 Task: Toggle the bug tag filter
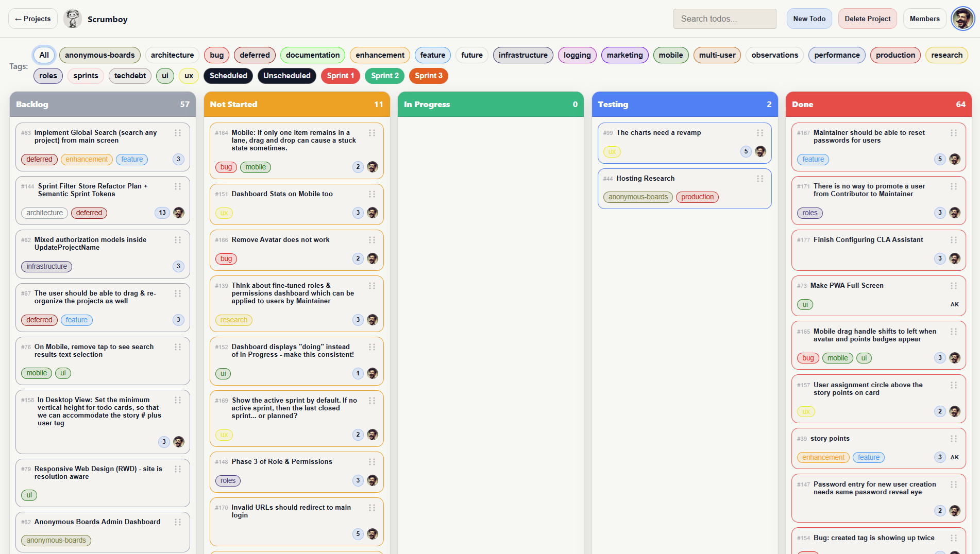click(x=217, y=55)
